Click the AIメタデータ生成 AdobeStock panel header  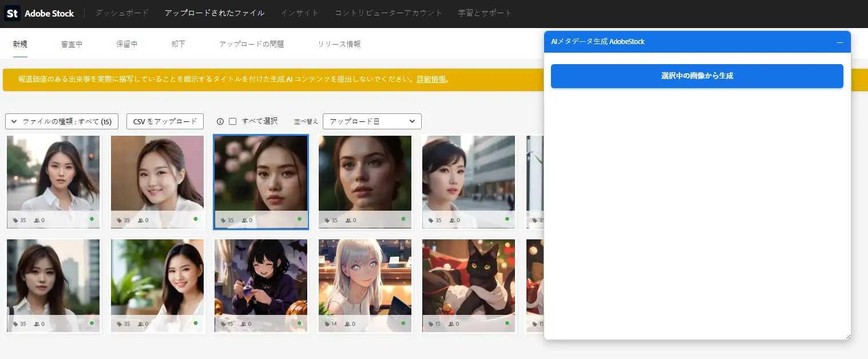pyautogui.click(x=697, y=42)
